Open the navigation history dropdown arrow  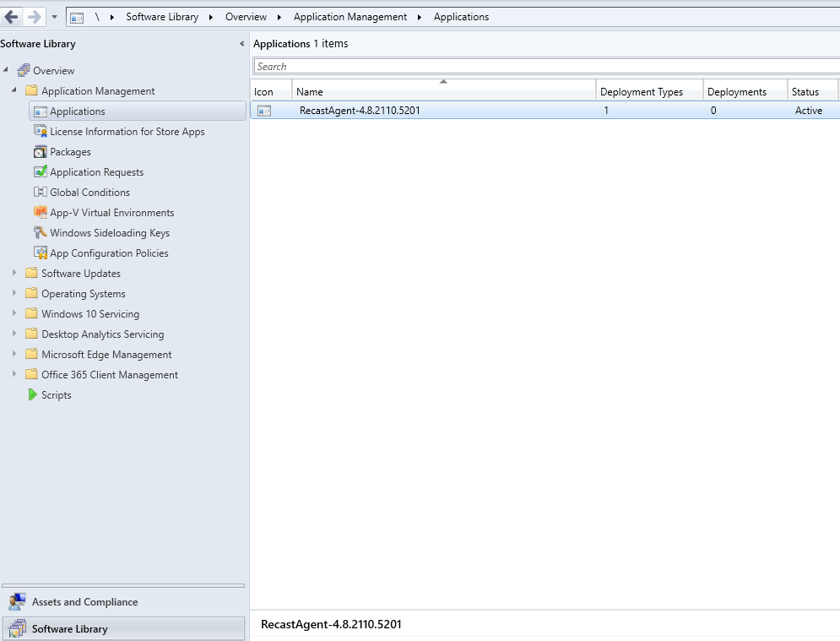pos(54,17)
